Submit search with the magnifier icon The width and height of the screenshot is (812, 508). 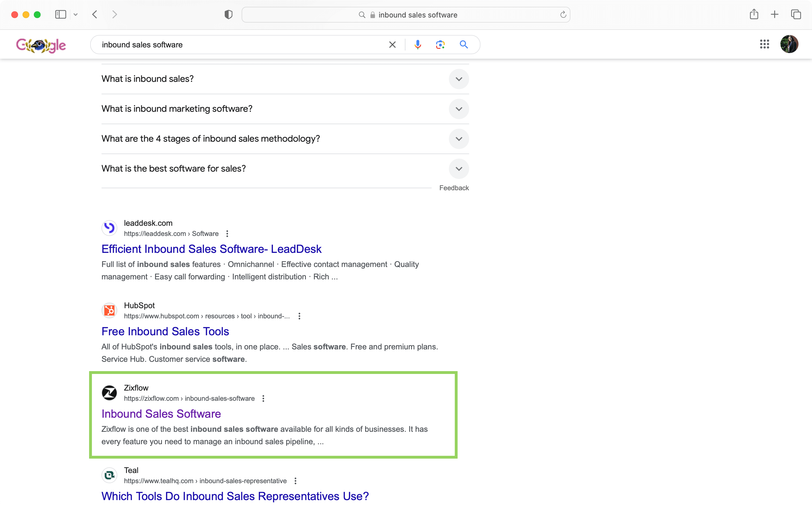pyautogui.click(x=464, y=45)
